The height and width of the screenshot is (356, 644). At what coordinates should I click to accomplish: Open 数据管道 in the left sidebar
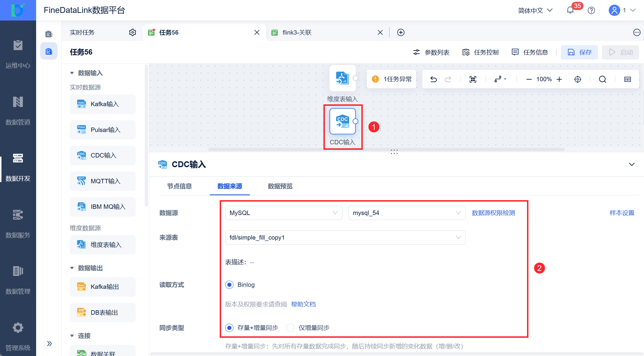tap(18, 111)
